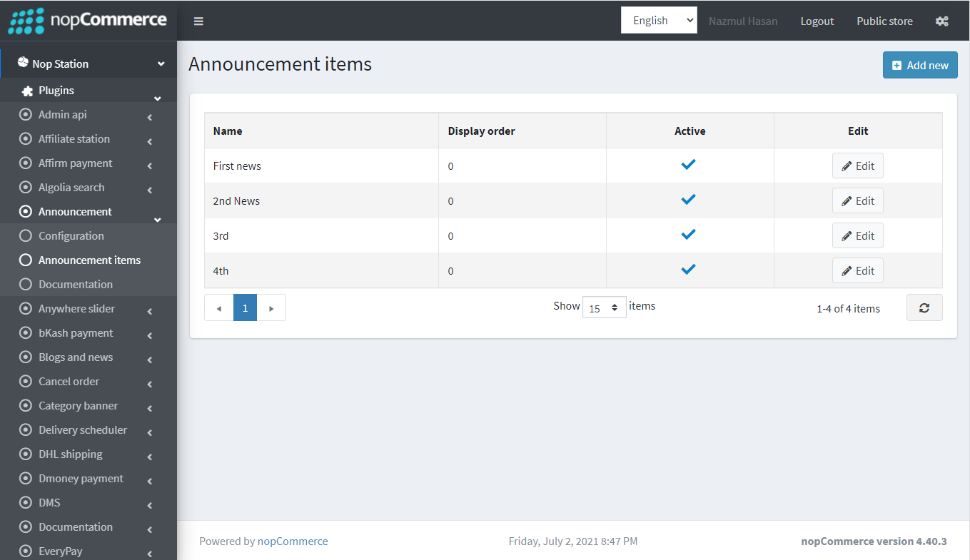This screenshot has height=560, width=970.
Task: Click the nopCommerce footer link
Action: tap(293, 541)
